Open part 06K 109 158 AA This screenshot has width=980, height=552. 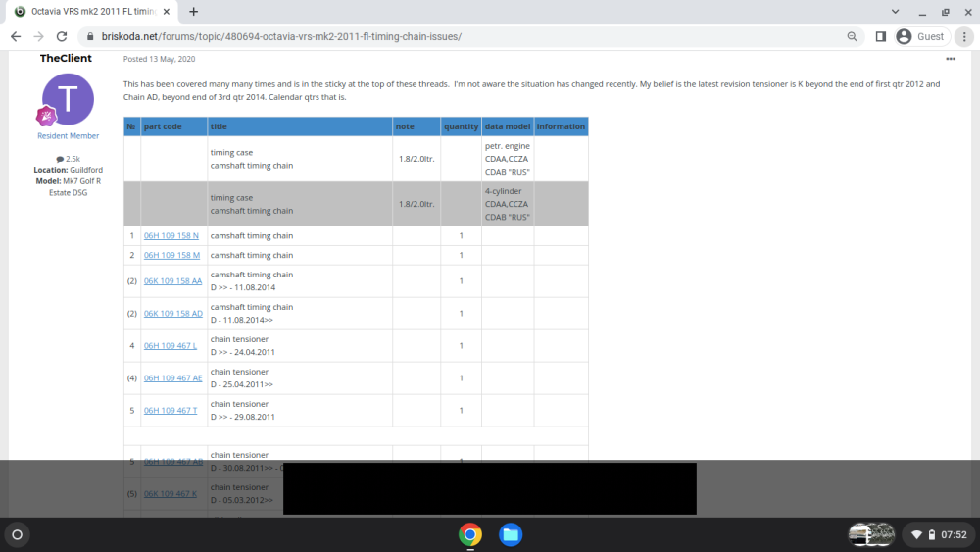point(173,281)
